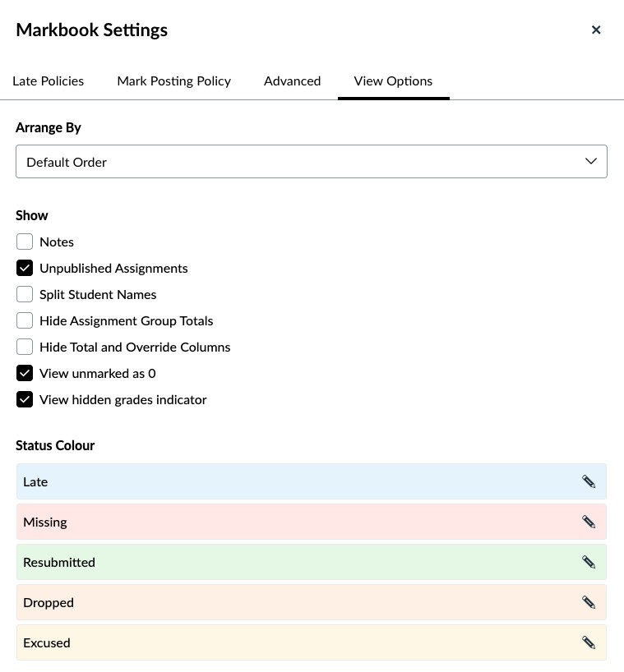Open colour editor for Resubmitted status
624x672 pixels.
[589, 562]
